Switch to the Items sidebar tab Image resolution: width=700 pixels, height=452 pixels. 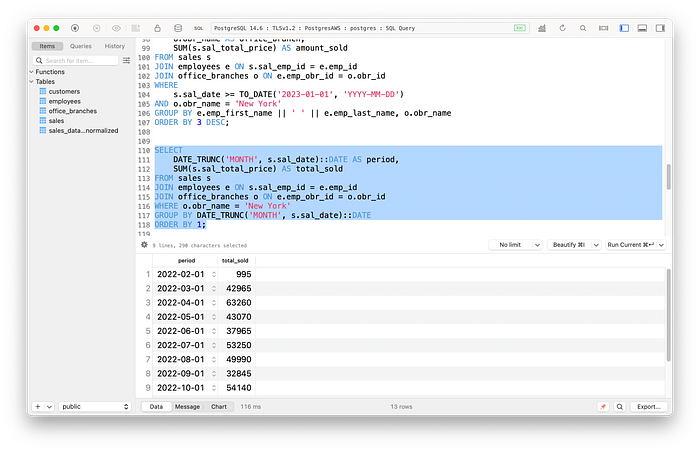click(47, 46)
